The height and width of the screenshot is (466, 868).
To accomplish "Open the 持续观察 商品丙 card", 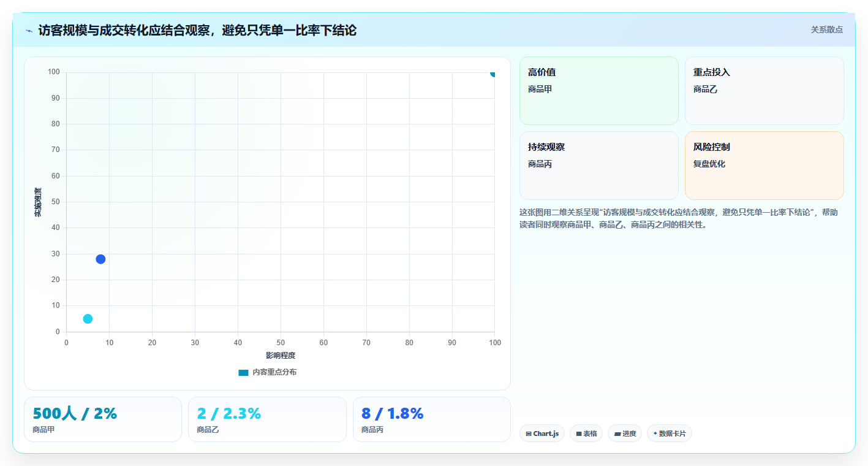I will [x=598, y=166].
